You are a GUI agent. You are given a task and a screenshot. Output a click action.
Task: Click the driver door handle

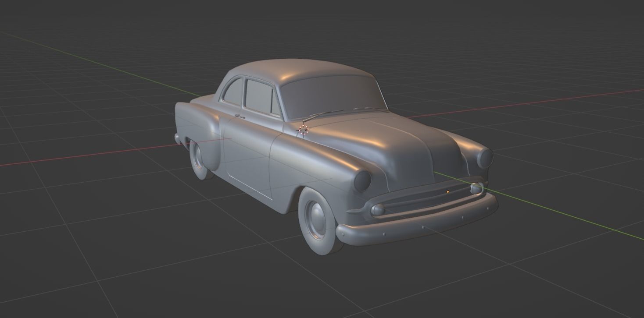point(240,117)
